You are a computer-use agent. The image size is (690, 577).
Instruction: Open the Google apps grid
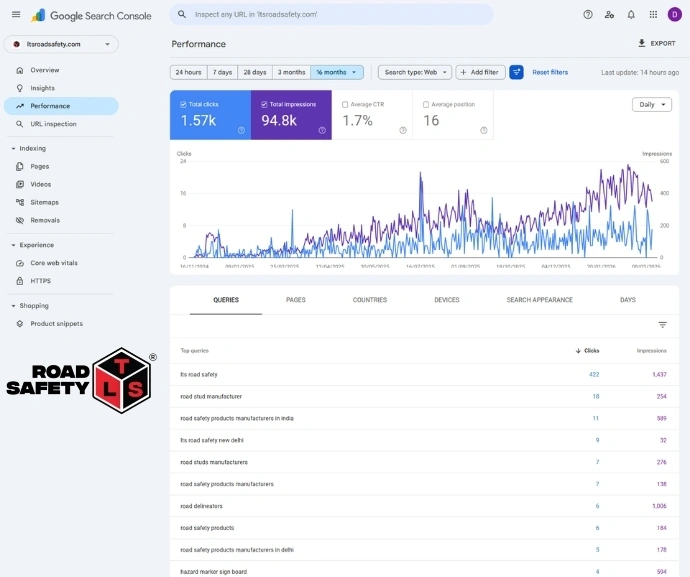click(x=653, y=15)
